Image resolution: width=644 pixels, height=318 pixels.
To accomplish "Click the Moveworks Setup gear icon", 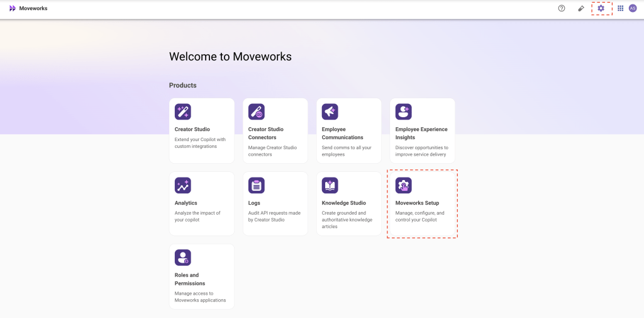I will [x=403, y=186].
